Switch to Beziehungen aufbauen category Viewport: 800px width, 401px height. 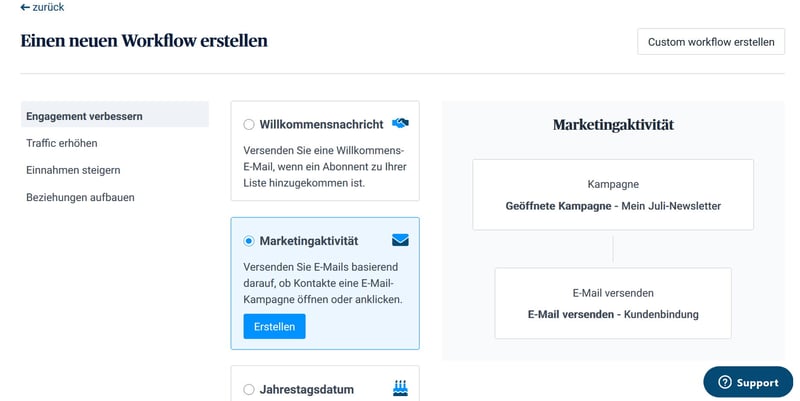81,197
